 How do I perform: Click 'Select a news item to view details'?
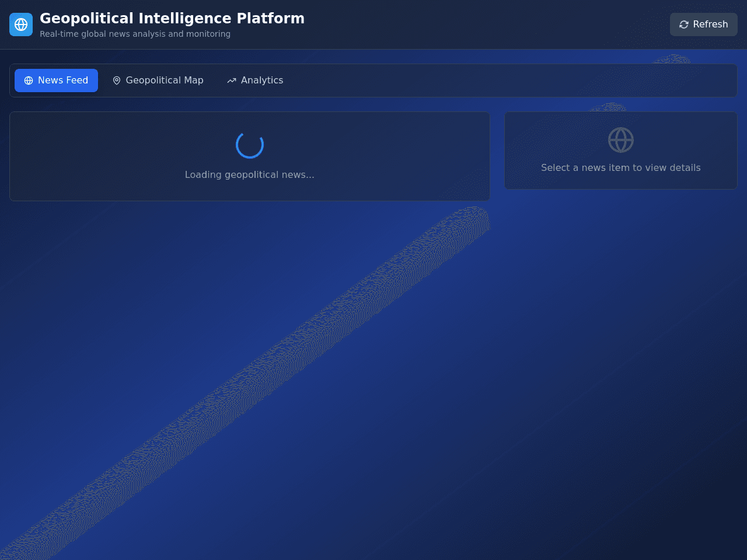(x=621, y=167)
